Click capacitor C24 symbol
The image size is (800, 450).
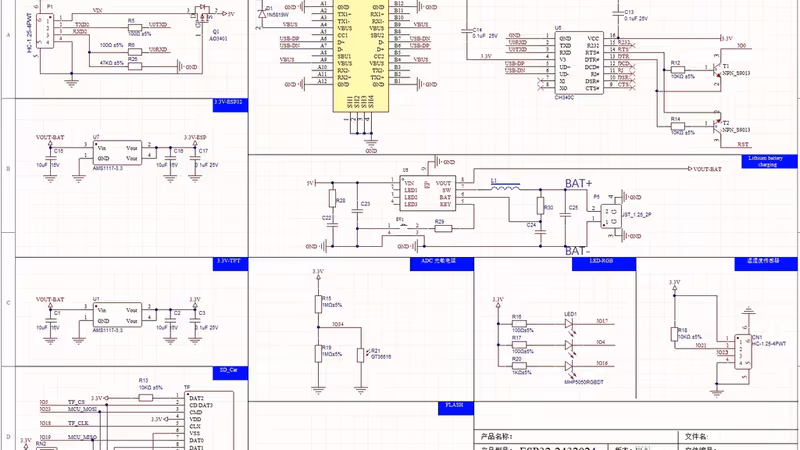click(541, 231)
